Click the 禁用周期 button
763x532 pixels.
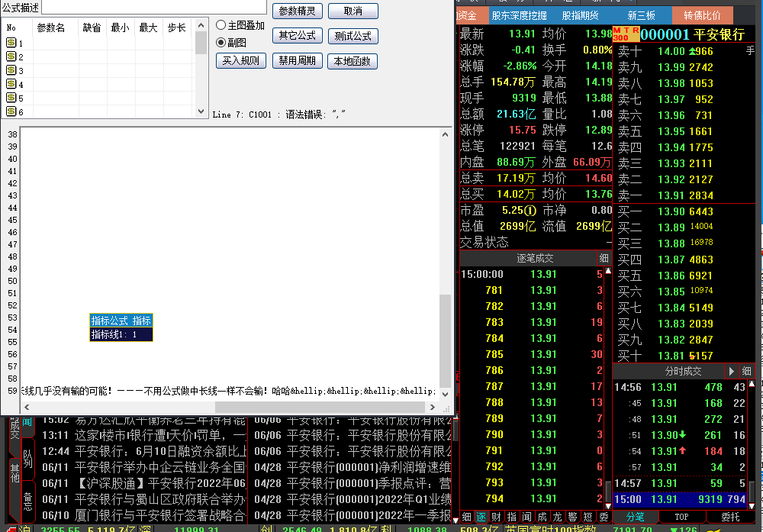[x=298, y=61]
